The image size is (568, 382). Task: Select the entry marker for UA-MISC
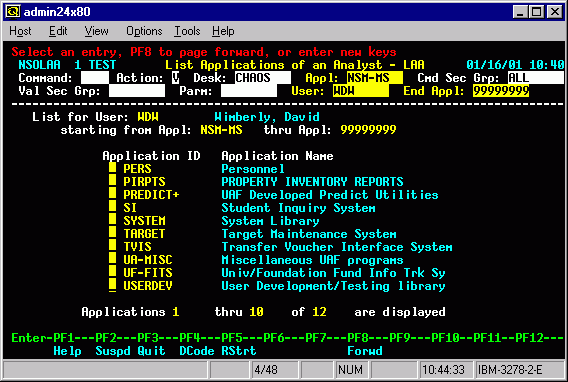point(113,259)
